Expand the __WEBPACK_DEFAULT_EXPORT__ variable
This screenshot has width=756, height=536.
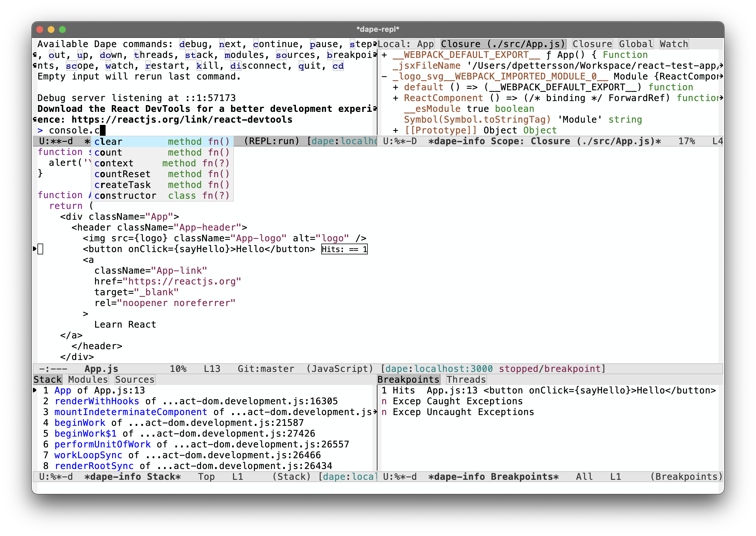point(384,55)
